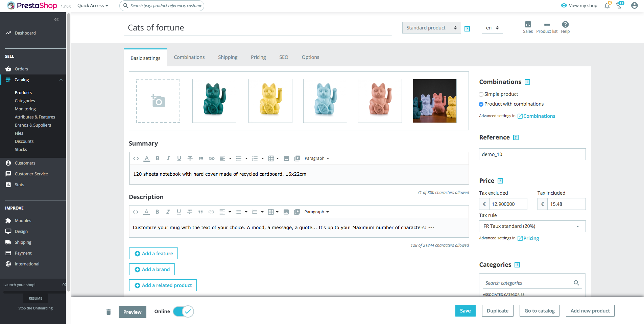The height and width of the screenshot is (324, 644).
Task: Switch to the Shipping tab
Action: [228, 57]
